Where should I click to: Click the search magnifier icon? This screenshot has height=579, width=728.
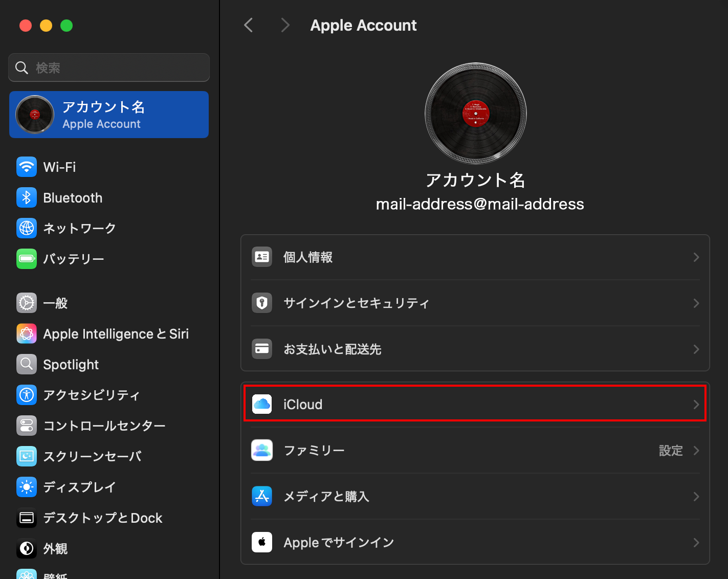21,68
